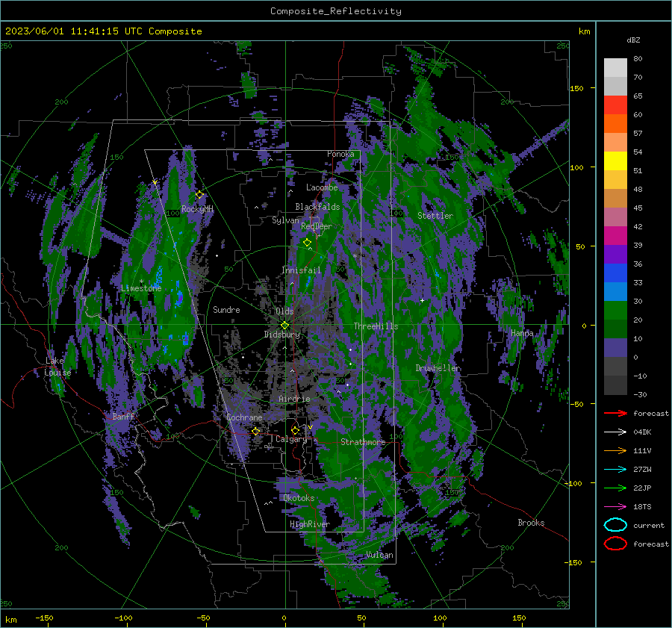Click the cyan current ellipse icon

(615, 525)
